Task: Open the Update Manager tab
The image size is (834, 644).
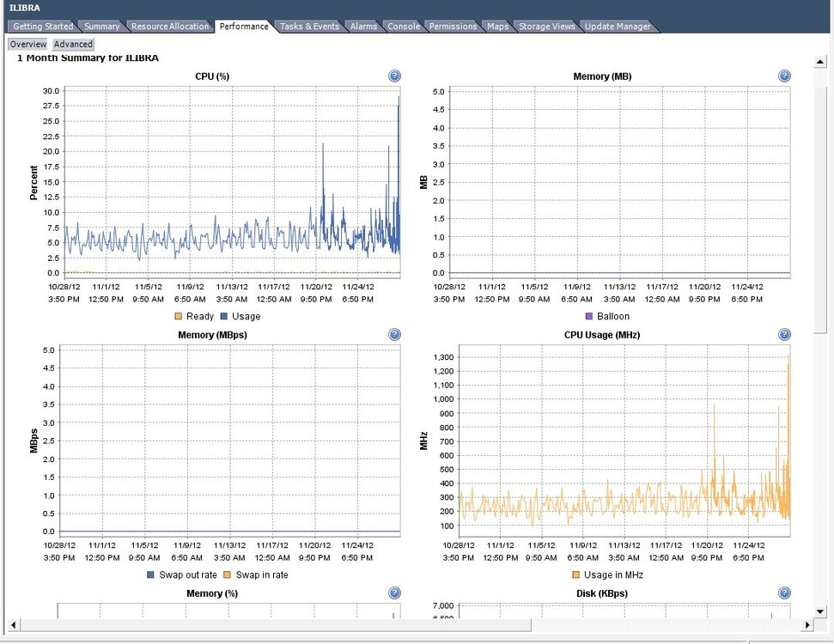Action: (x=618, y=26)
